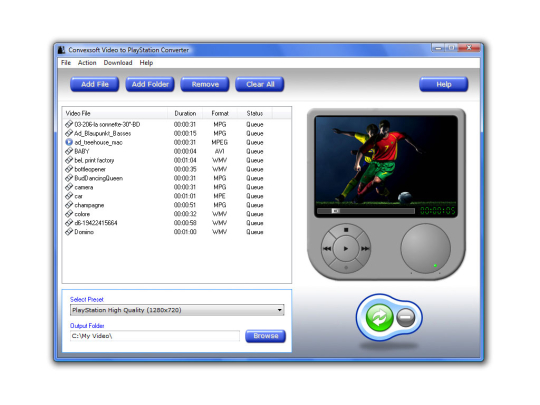Click the film icon beside BudDancingQueen

69,178
